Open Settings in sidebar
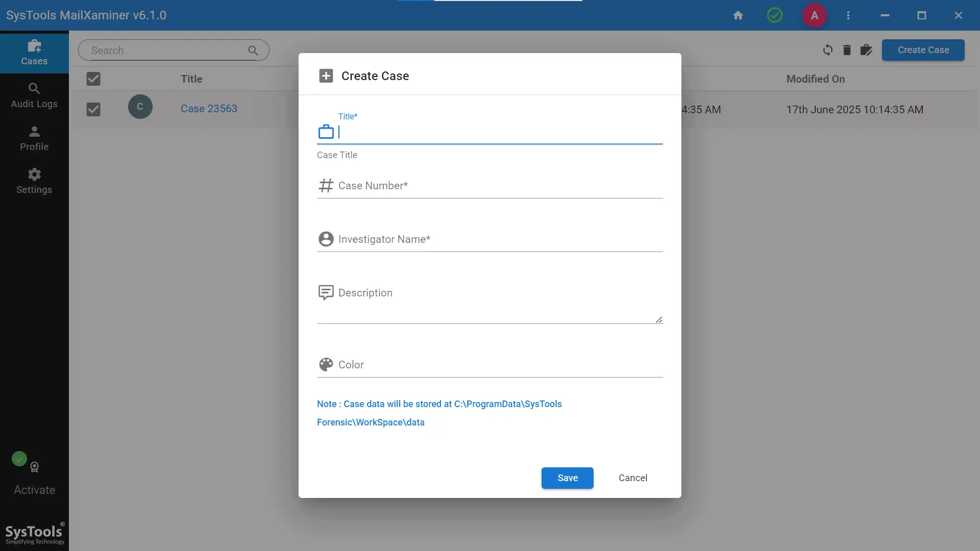This screenshot has width=980, height=551. tap(34, 181)
